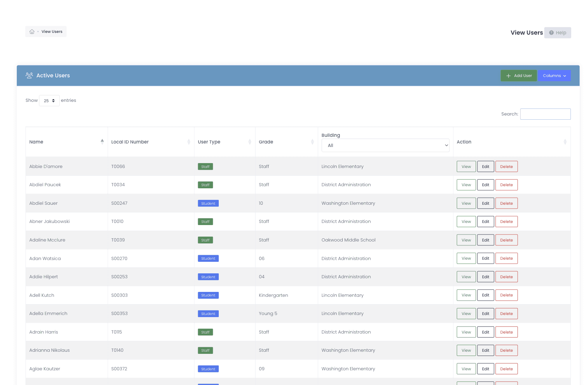The image size is (588, 385).
Task: Change the show entries count selector
Action: (x=49, y=100)
